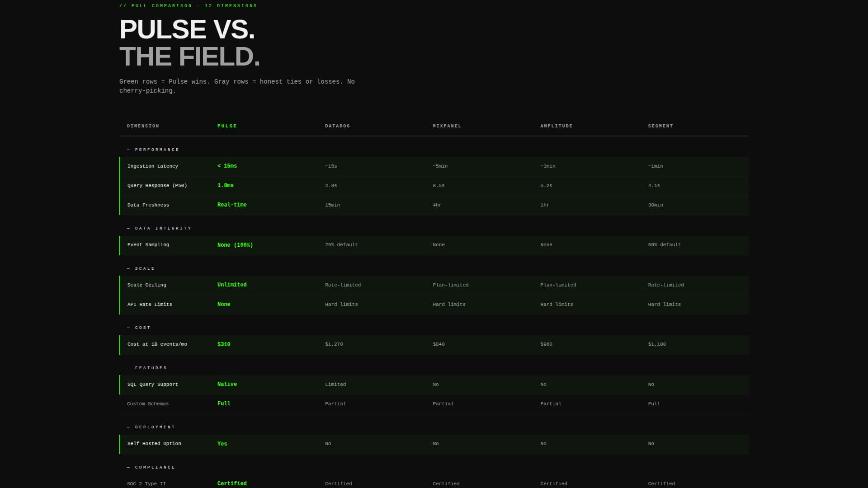Click Segment's '30min' freshness value

[x=655, y=205]
